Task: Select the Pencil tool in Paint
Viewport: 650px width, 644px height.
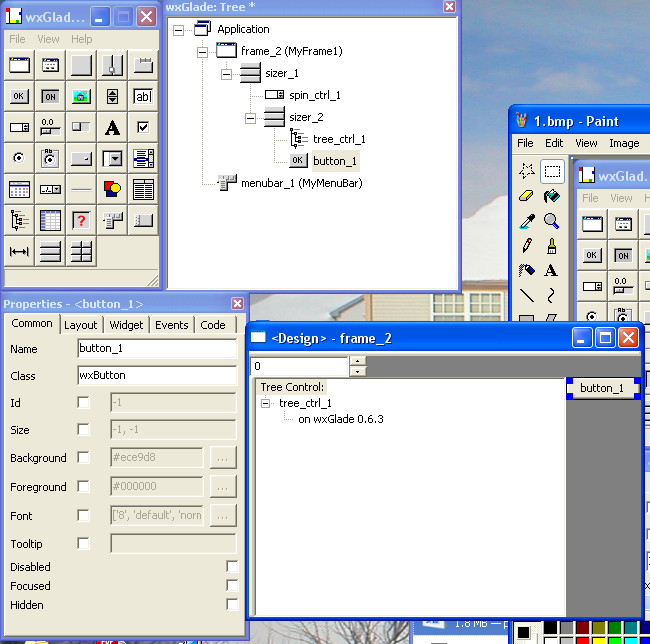Action: click(527, 246)
